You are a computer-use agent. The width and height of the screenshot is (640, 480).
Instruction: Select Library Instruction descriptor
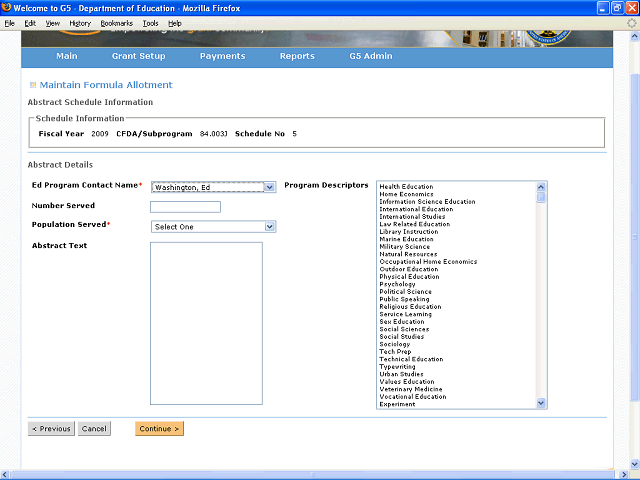pos(409,231)
